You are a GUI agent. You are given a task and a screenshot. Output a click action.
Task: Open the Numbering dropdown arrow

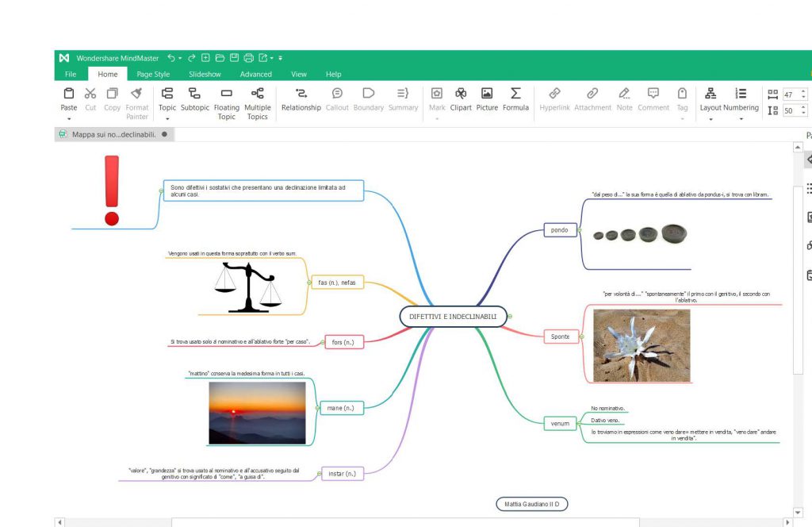coord(741,119)
